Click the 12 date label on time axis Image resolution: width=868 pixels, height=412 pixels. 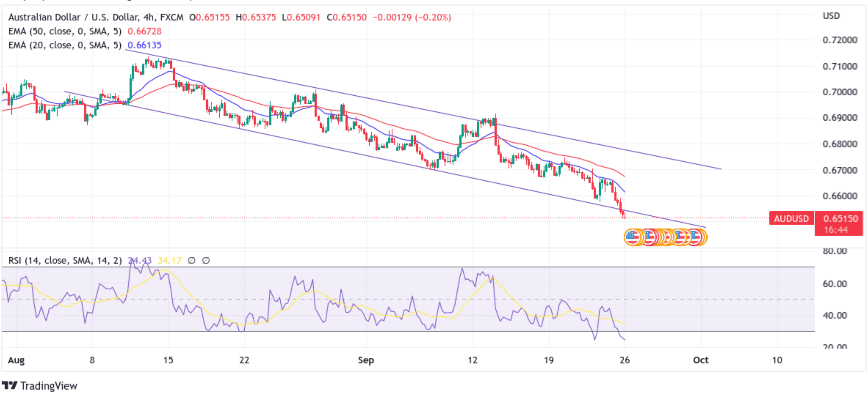[473, 360]
